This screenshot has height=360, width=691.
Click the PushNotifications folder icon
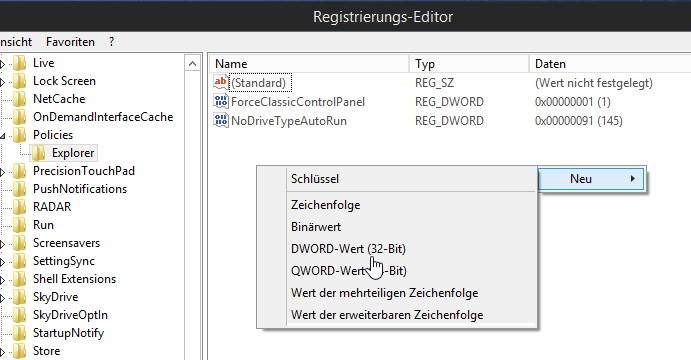pyautogui.click(x=19, y=189)
